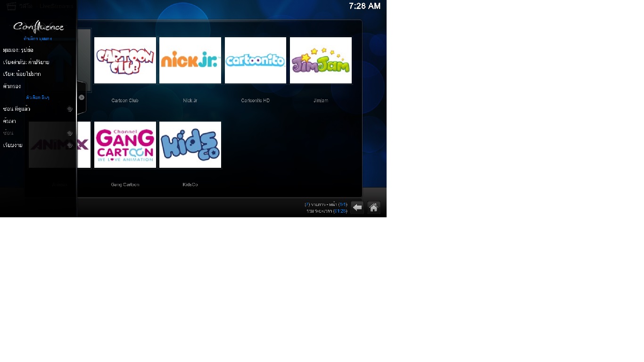Click the item count and page '(1/1)' text

click(x=326, y=205)
